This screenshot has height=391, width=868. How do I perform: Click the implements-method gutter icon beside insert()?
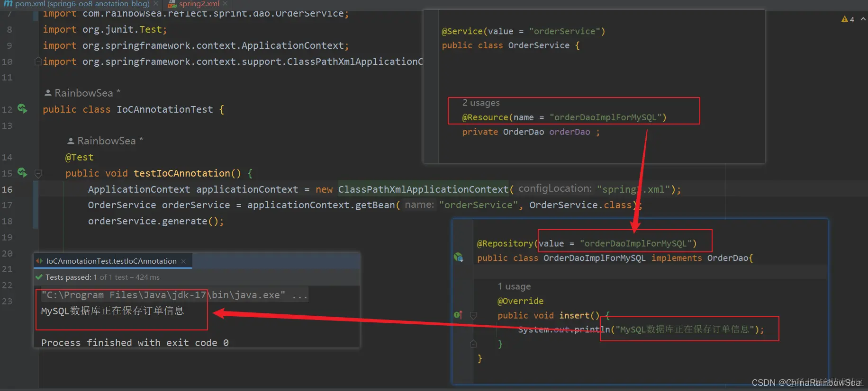pos(458,315)
